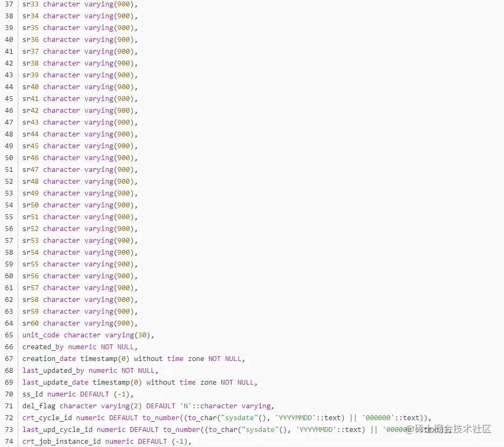Image resolution: width=504 pixels, height=447 pixels.
Task: Click sr38 on line 42
Action: [31, 63]
